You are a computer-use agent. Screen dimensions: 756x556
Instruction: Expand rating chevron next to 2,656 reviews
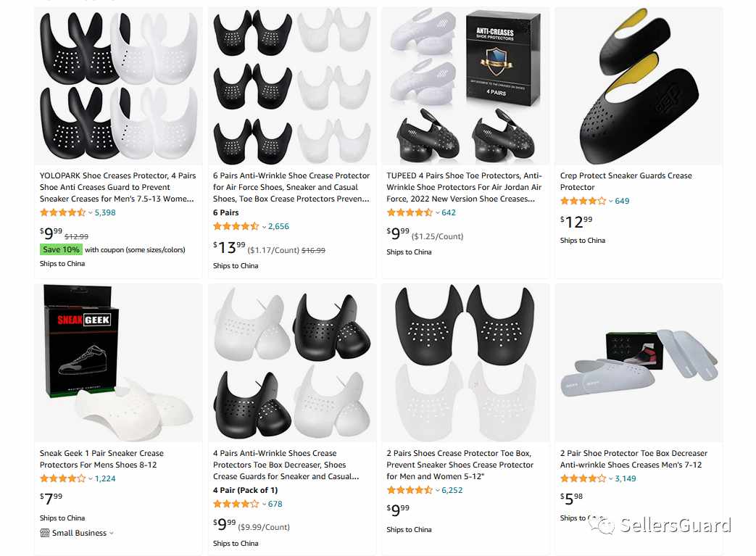(264, 227)
